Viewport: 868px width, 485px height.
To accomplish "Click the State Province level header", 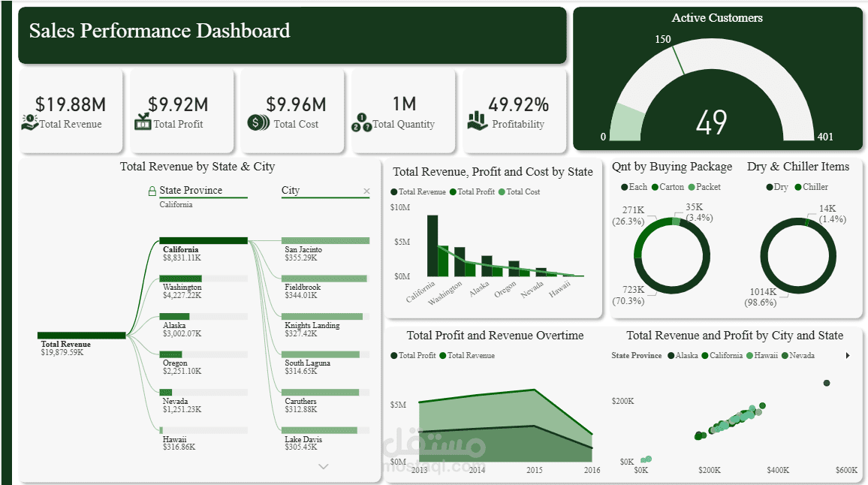I will [191, 191].
